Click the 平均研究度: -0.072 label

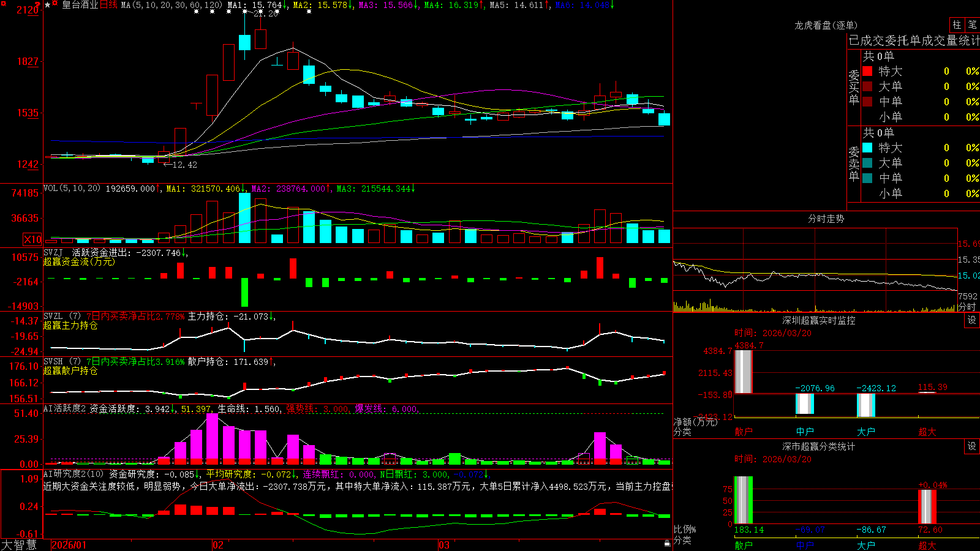click(x=251, y=474)
